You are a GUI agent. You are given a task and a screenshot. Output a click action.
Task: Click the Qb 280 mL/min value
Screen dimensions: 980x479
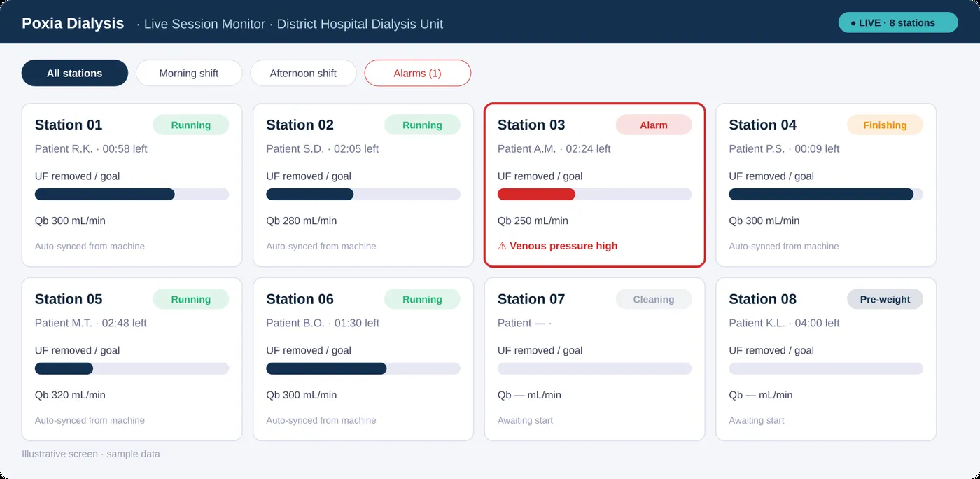(302, 221)
